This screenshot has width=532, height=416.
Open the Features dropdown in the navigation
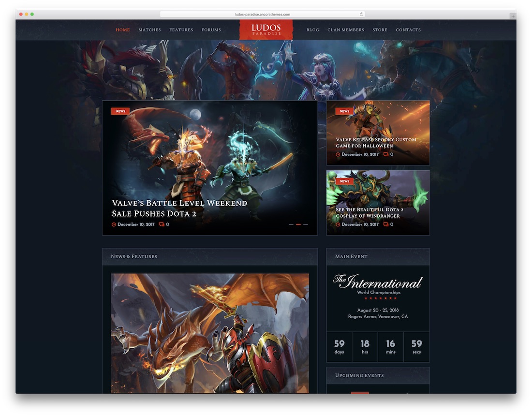pyautogui.click(x=181, y=30)
